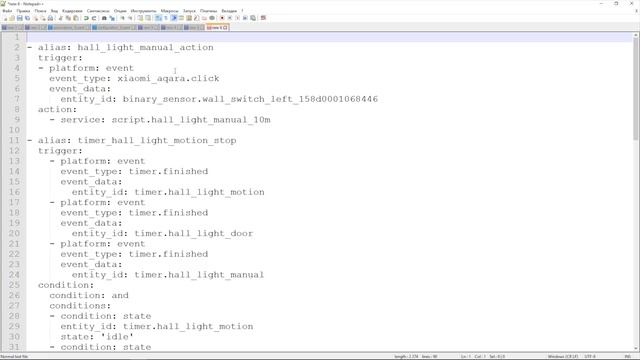This screenshot has width=640, height=360.
Task: Click line number 25 in the margin
Action: coord(14,285)
